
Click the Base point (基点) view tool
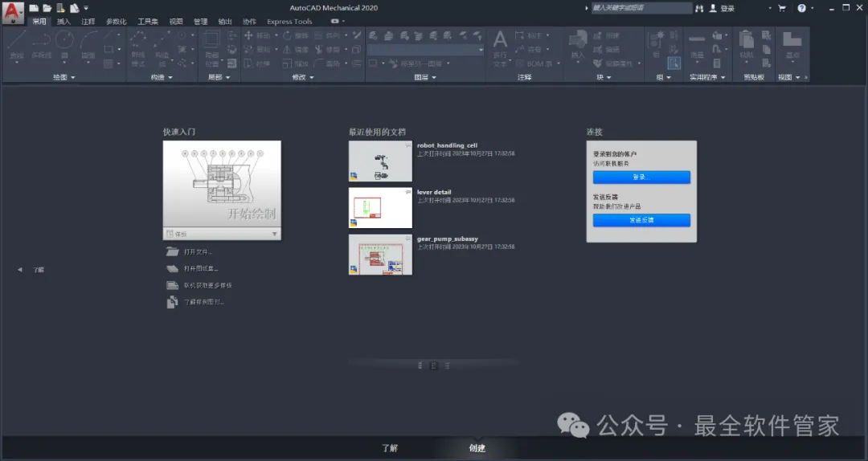tap(792, 46)
